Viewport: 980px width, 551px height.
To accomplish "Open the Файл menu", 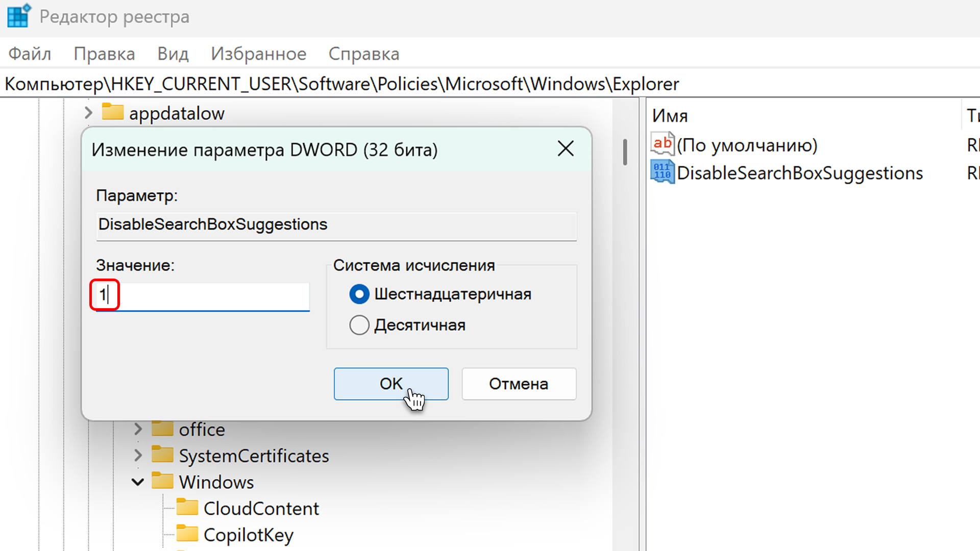I will [30, 54].
